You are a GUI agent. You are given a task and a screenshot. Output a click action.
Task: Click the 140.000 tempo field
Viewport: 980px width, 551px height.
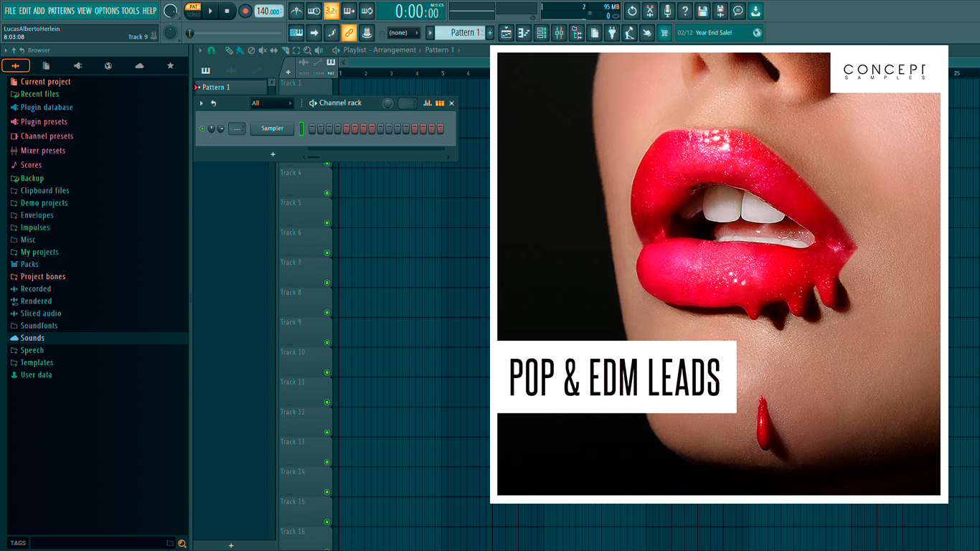[269, 11]
